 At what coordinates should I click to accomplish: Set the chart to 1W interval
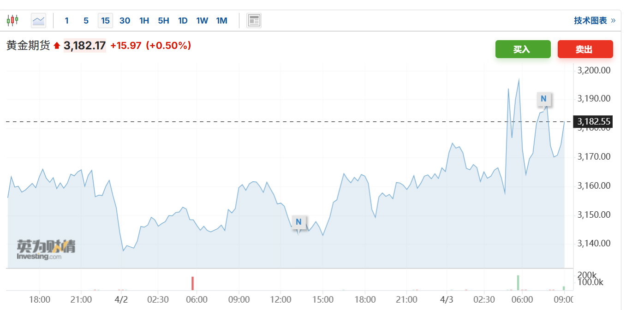click(x=202, y=20)
